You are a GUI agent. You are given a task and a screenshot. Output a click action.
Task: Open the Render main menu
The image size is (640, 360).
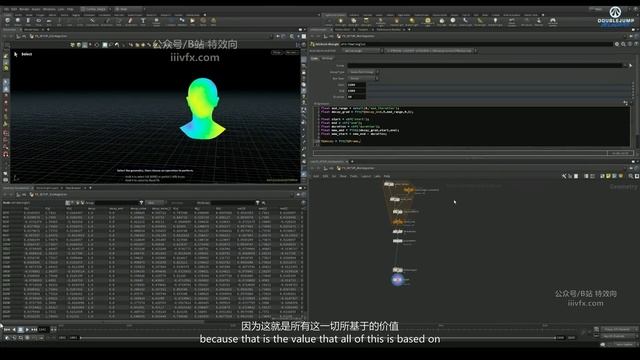[x=24, y=9]
